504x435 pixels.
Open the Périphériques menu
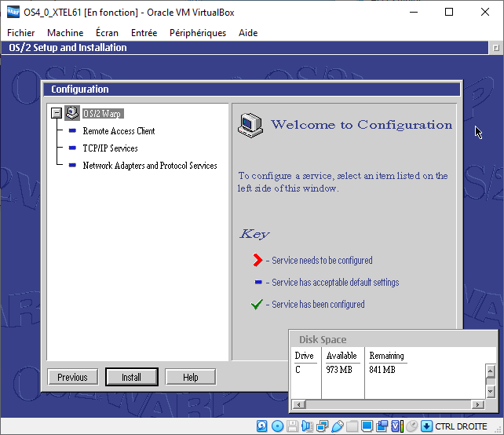[x=198, y=33]
